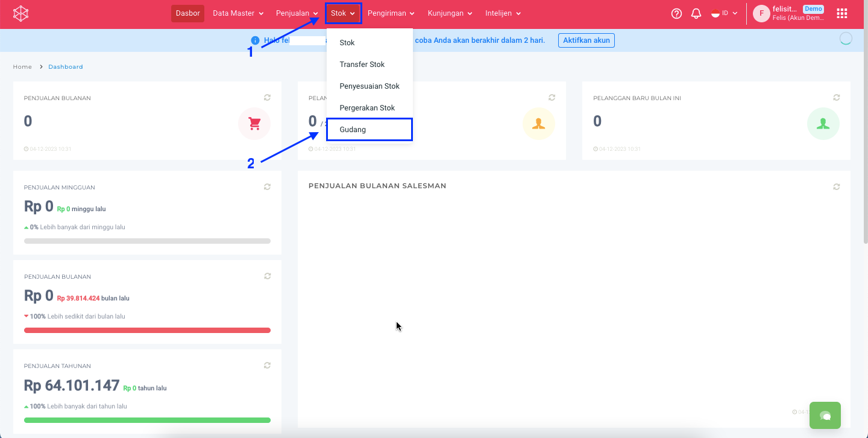Expand the Data Master dropdown
Screen dimensions: 868x438
238,13
